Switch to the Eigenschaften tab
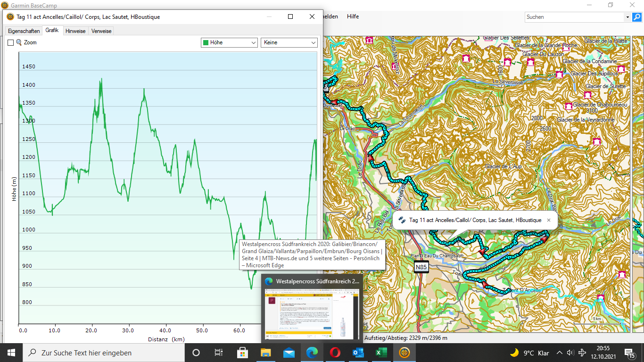Image resolution: width=644 pixels, height=362 pixels. pyautogui.click(x=24, y=31)
